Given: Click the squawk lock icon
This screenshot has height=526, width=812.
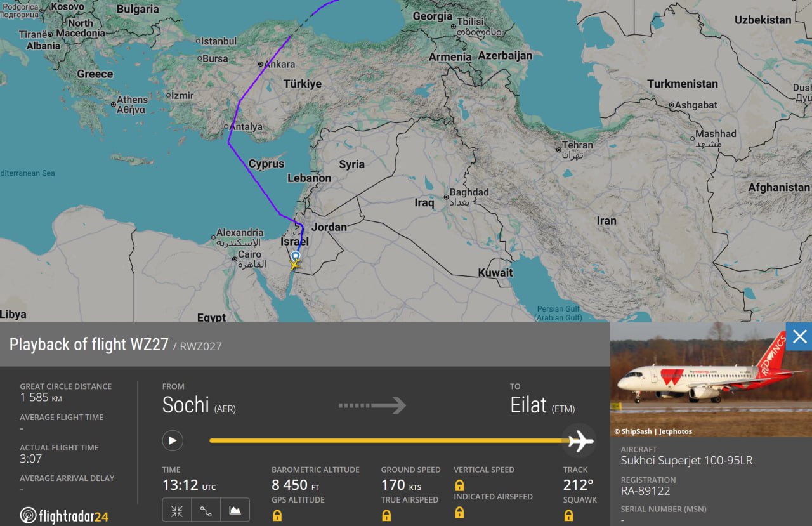Looking at the screenshot, I should pyautogui.click(x=568, y=515).
